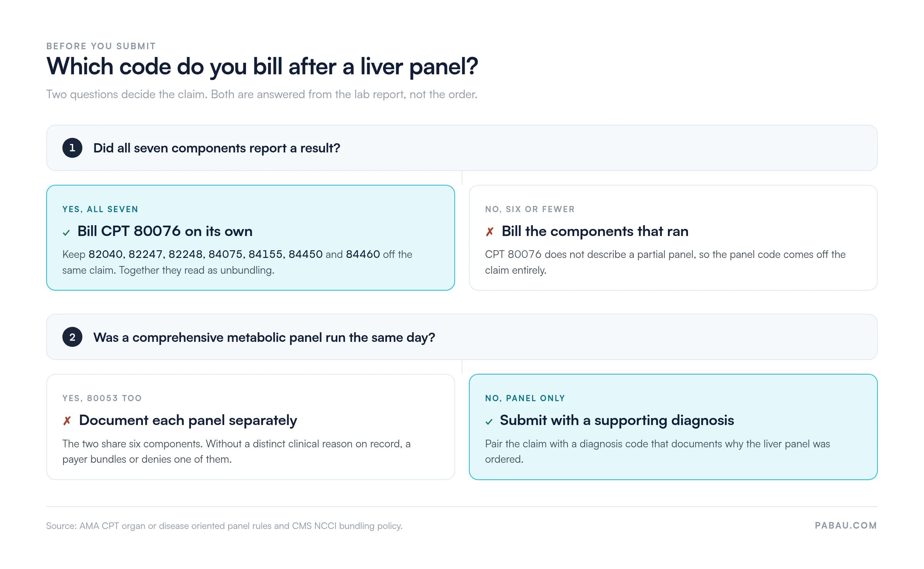The image size is (924, 569).
Task: Click the green checkmark beside Submit with diagnosis
Action: [489, 422]
